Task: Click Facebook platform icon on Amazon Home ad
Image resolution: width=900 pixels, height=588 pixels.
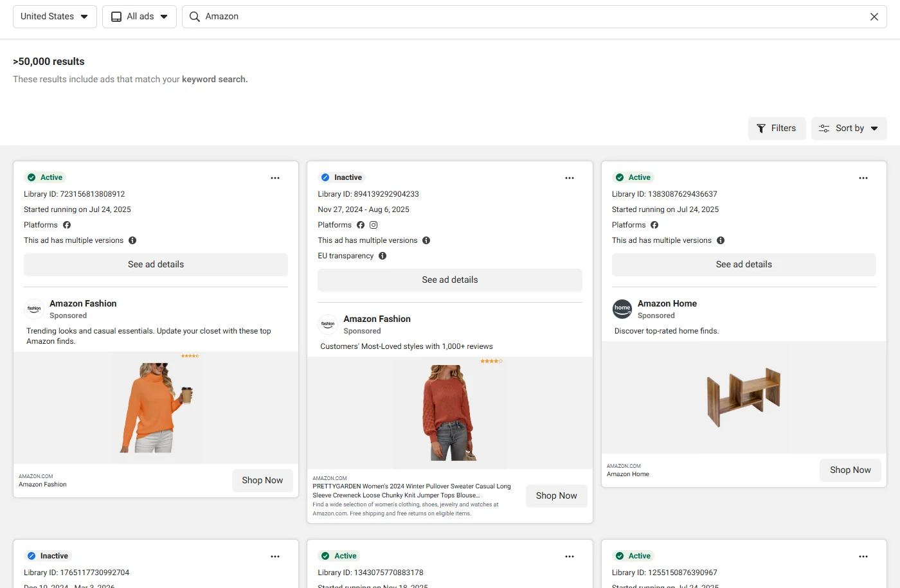Action: point(654,225)
